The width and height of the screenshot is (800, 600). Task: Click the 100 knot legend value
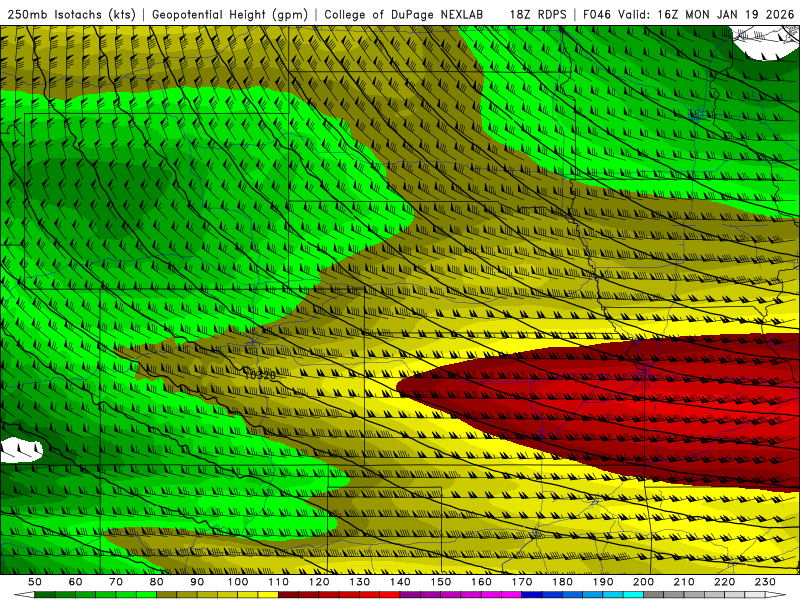[238, 582]
